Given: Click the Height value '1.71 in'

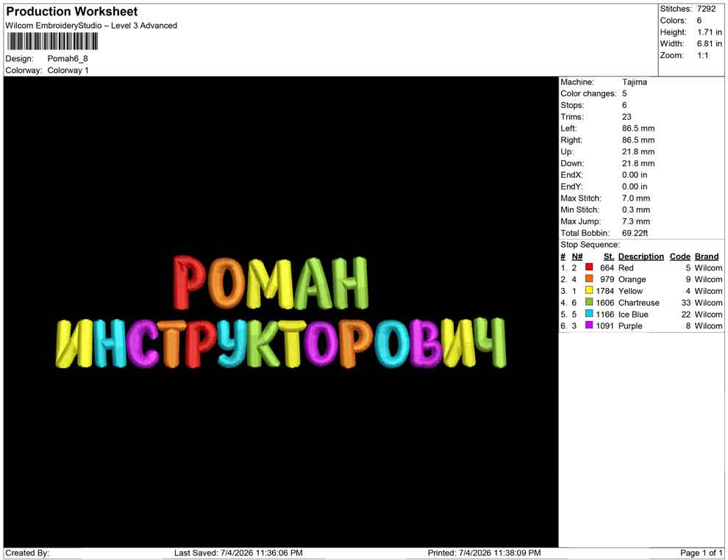Looking at the screenshot, I should pos(710,32).
